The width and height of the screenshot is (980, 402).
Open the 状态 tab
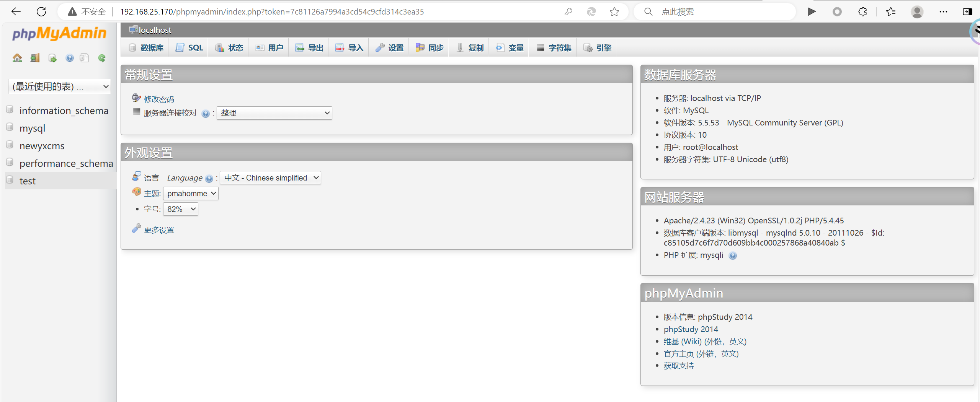pyautogui.click(x=229, y=48)
